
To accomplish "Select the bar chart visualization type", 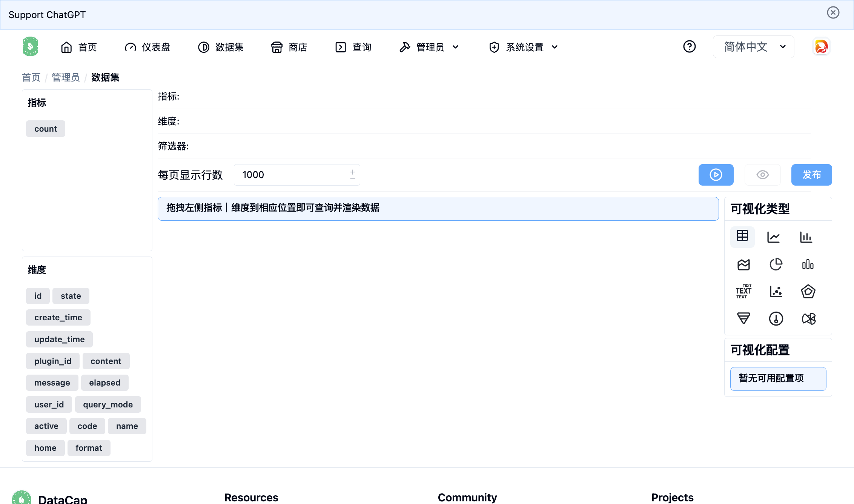I will pos(806,237).
